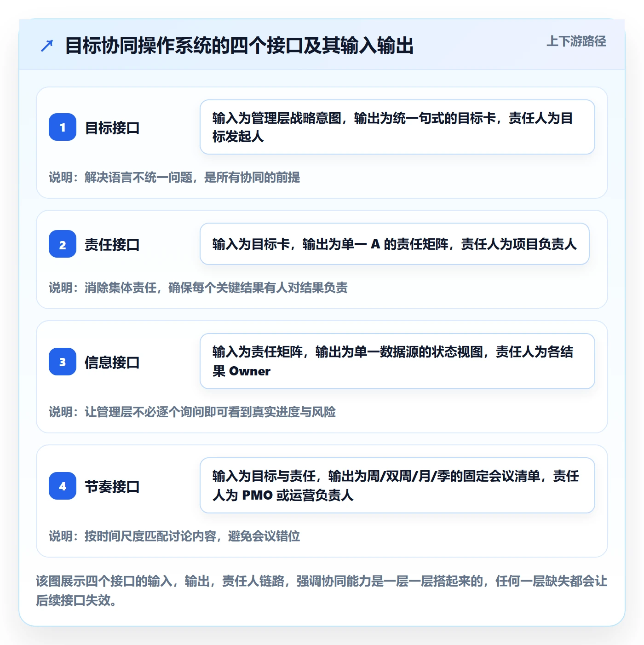Select the 信息接口 heading
The height and width of the screenshot is (645, 644).
[112, 362]
